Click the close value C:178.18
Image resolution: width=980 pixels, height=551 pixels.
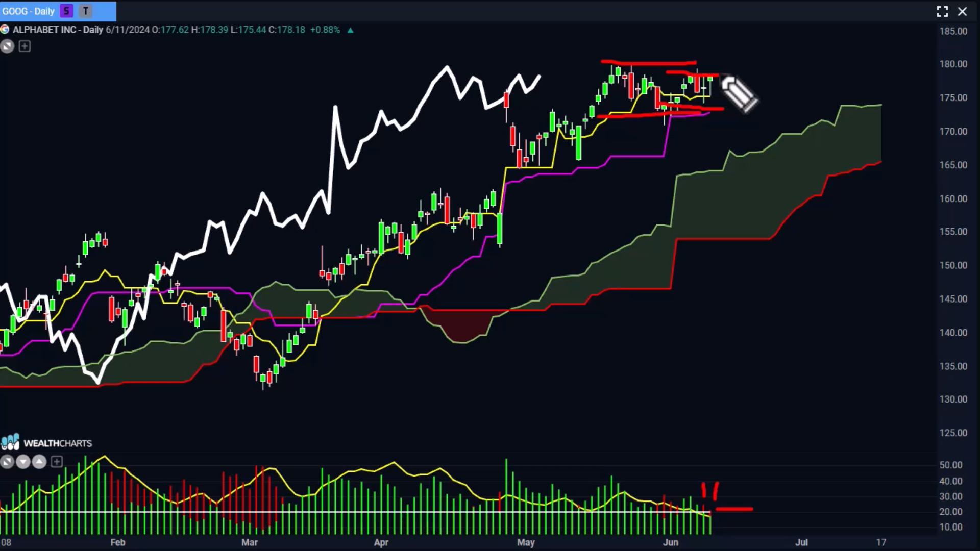tap(287, 30)
